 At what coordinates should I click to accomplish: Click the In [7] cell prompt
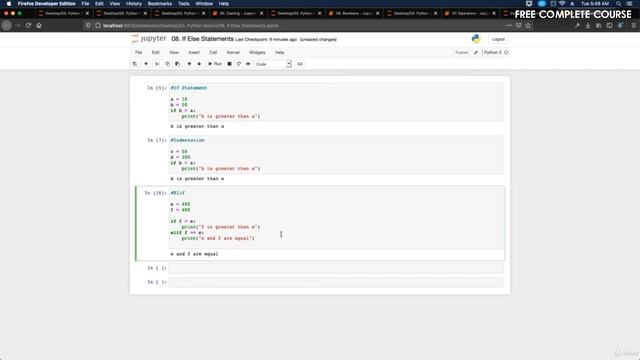coord(157,140)
